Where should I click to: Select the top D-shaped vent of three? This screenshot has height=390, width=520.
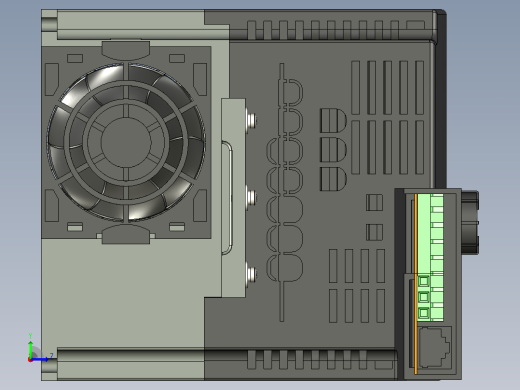pyautogui.click(x=333, y=120)
